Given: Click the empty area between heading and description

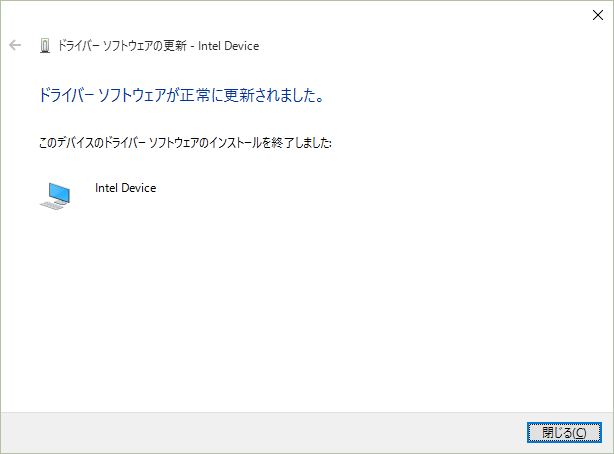Looking at the screenshot, I should pos(300,121).
